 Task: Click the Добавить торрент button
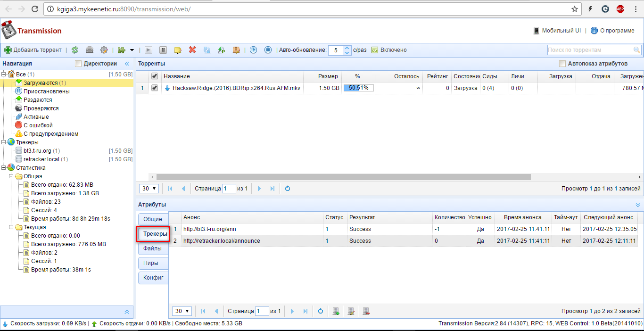pos(33,50)
